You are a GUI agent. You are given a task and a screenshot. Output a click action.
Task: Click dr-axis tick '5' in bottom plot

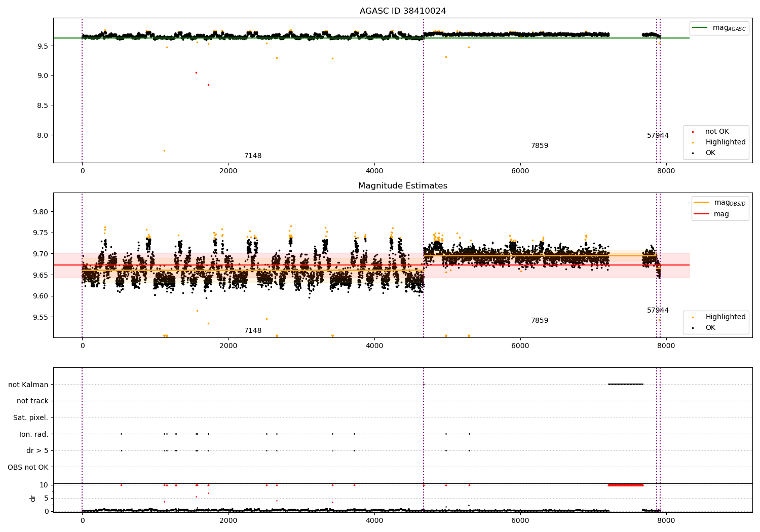pos(47,498)
